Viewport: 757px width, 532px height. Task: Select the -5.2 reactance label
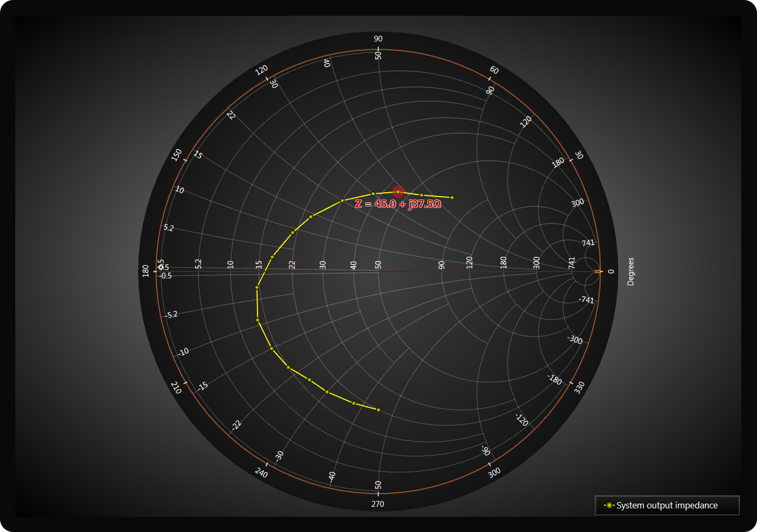tap(172, 315)
